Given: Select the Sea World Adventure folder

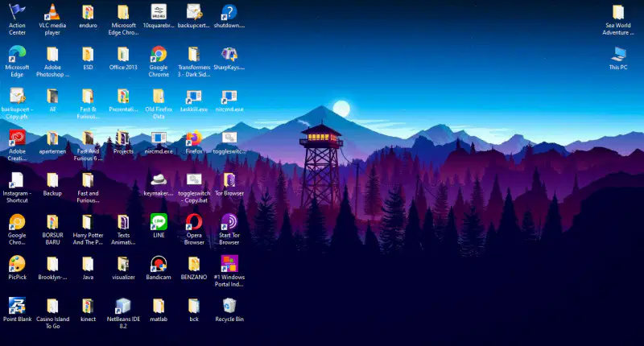Looking at the screenshot, I should 618,12.
